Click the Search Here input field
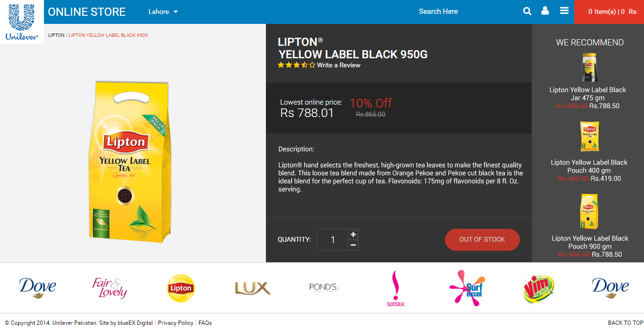 438,11
